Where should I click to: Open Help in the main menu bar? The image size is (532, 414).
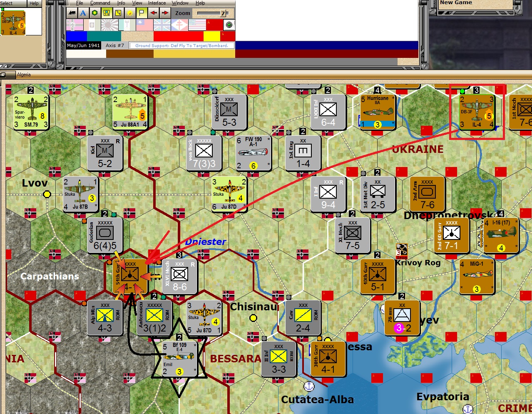tap(200, 3)
